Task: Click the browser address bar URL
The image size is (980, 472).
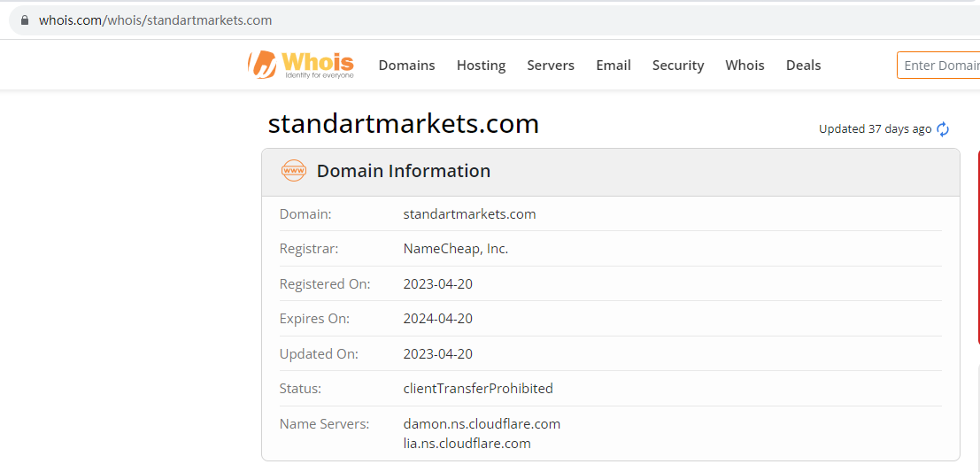Action: (x=156, y=20)
